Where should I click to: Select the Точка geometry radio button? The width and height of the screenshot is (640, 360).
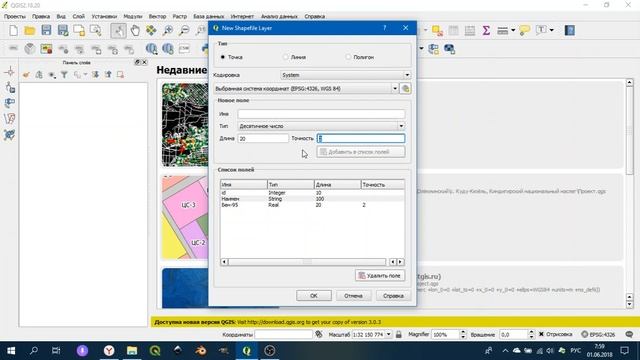[222, 57]
